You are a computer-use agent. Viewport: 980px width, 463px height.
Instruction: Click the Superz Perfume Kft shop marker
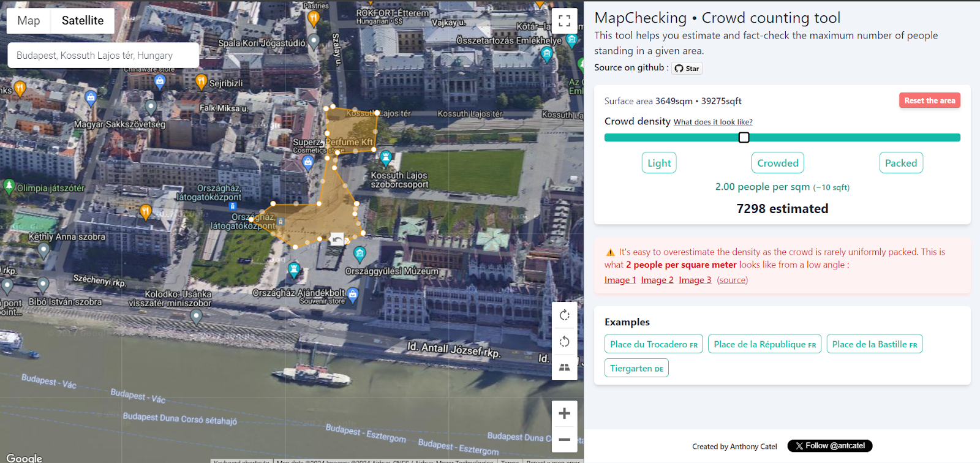click(308, 162)
